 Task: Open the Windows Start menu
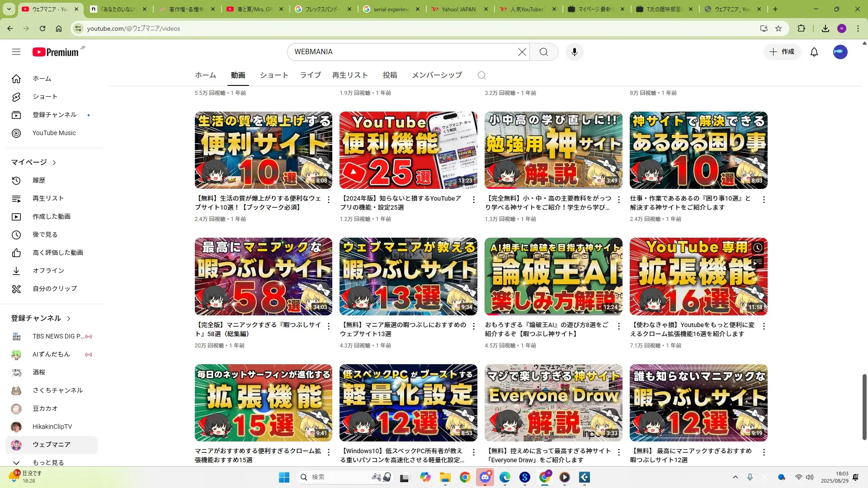pyautogui.click(x=284, y=477)
